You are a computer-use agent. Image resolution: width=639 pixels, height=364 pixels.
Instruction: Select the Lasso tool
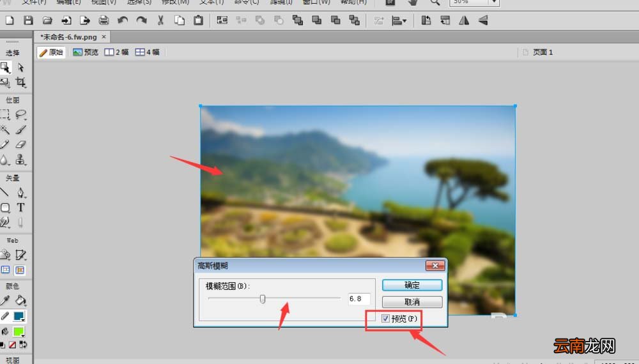coord(20,114)
